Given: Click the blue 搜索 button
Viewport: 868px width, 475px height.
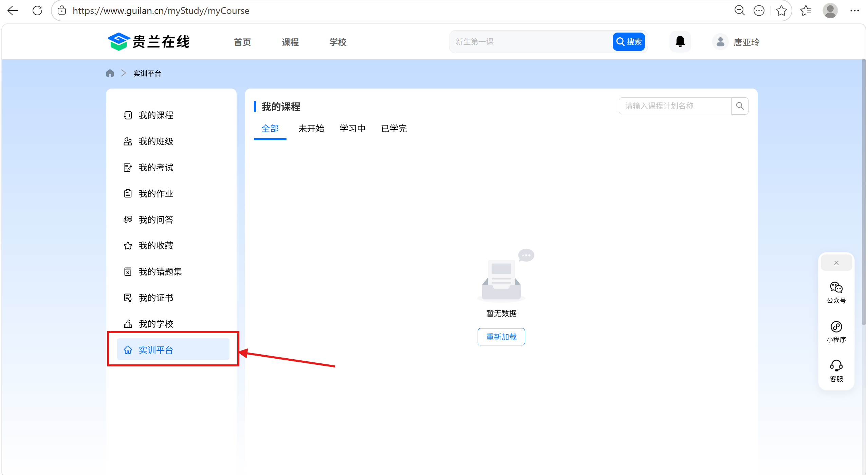Looking at the screenshot, I should pos(628,42).
